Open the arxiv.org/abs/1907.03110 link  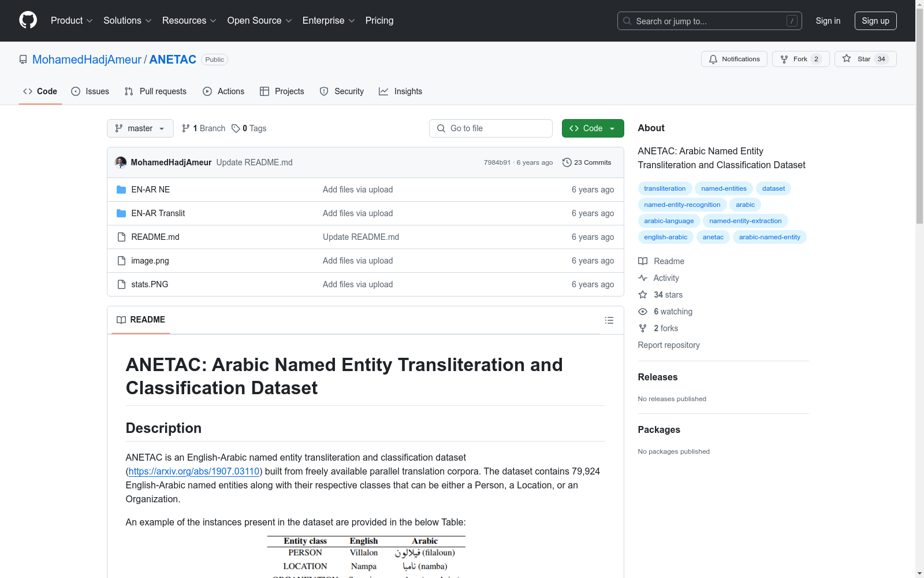pos(194,471)
